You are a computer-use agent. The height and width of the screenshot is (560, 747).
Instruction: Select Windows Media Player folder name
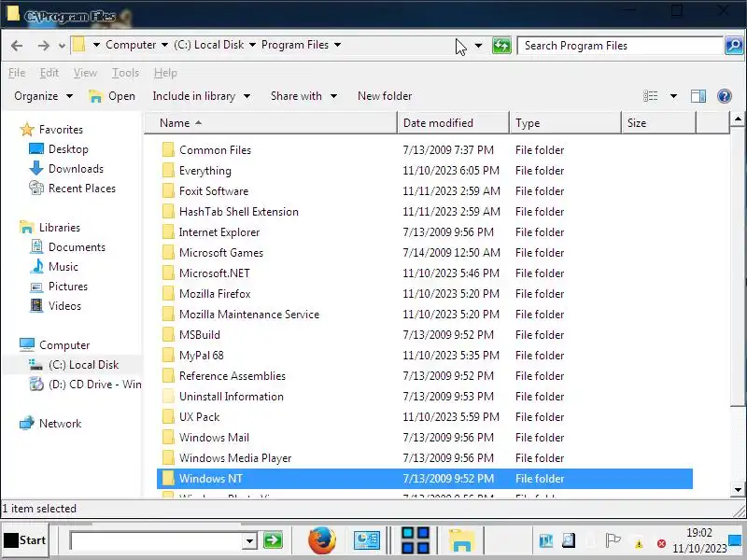235,458
